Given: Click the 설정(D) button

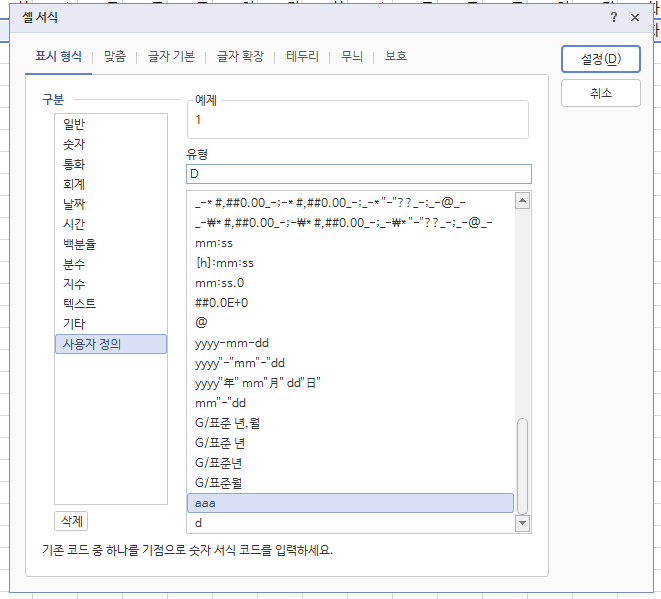Looking at the screenshot, I should click(601, 59).
